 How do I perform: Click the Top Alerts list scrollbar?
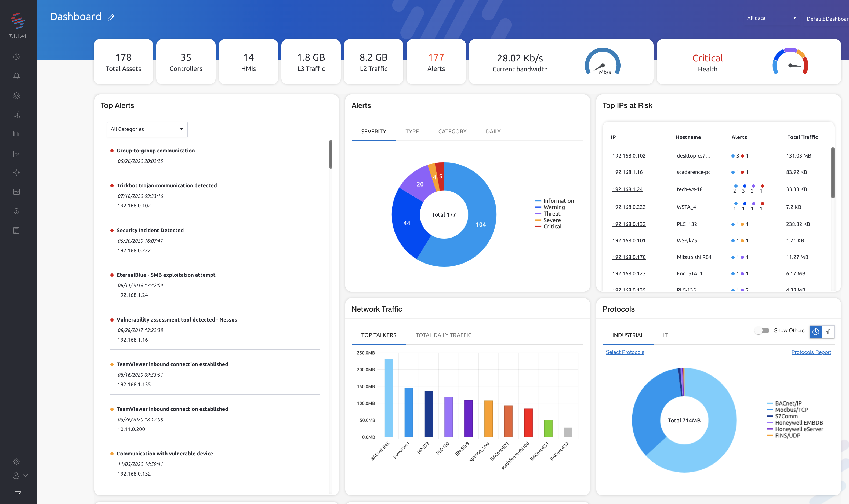[331, 155]
